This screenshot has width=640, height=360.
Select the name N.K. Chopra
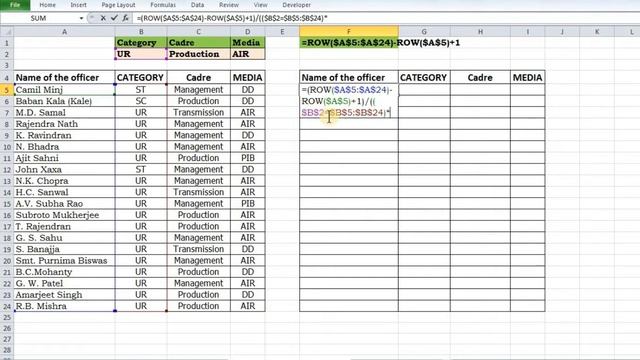(42, 181)
